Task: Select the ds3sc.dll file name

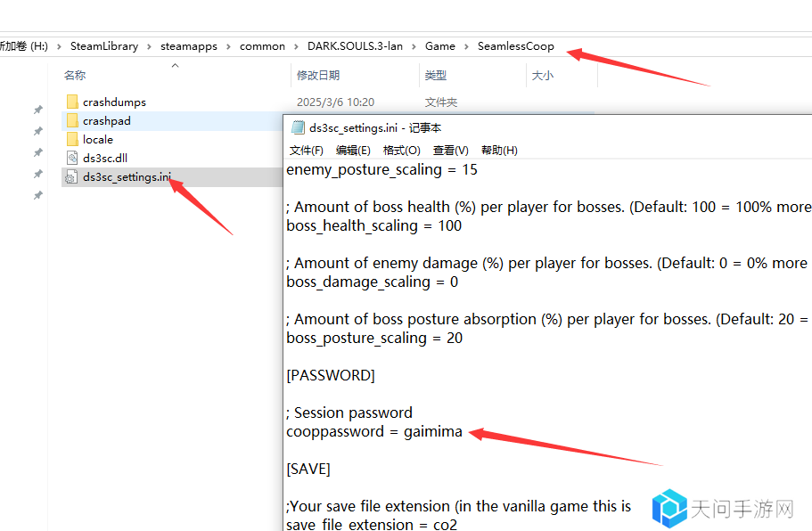Action: 105,158
